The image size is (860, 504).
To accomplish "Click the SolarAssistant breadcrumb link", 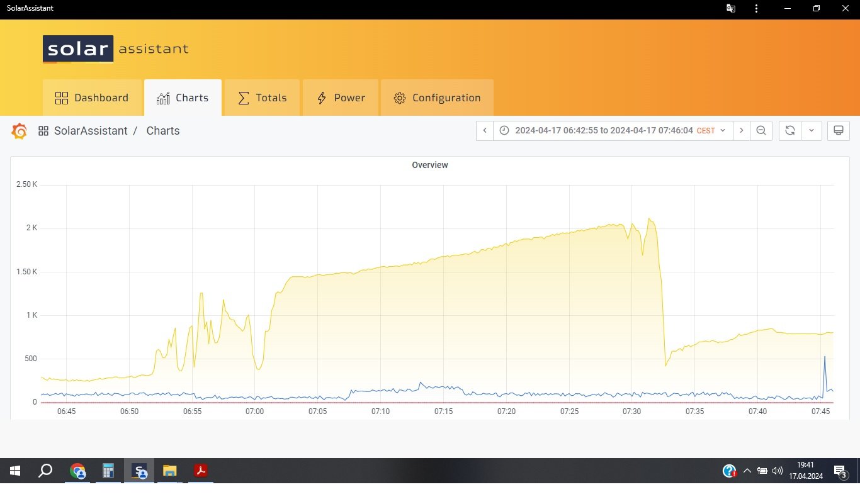I will tap(91, 131).
